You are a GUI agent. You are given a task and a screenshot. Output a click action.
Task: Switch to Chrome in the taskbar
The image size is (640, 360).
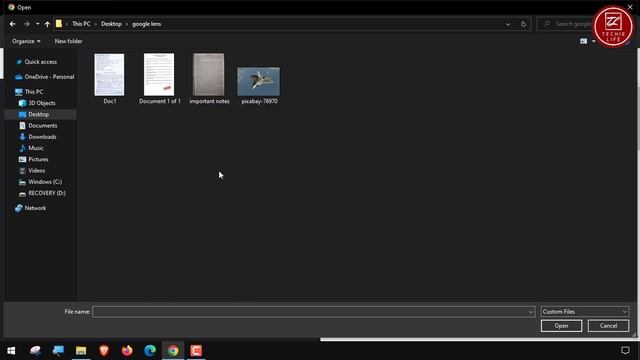coord(173,351)
